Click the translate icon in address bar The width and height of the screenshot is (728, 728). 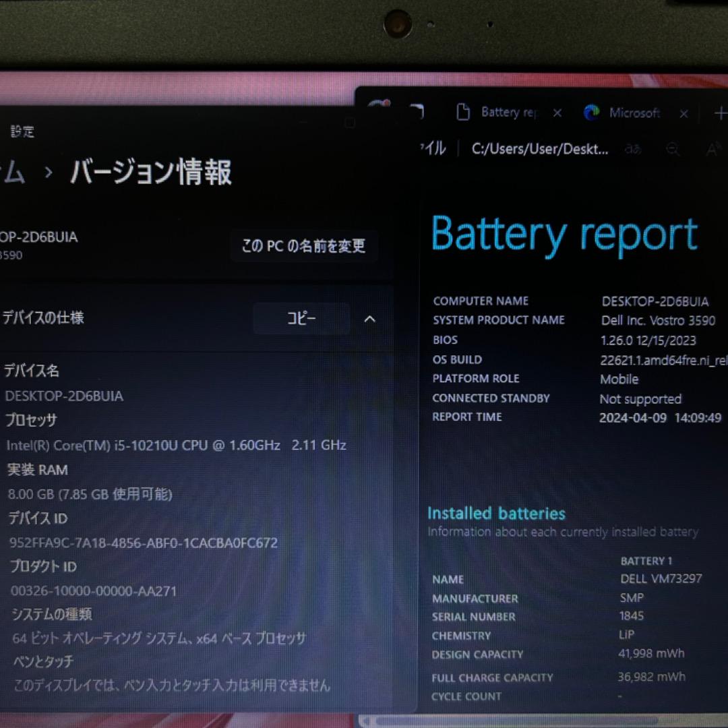[633, 149]
